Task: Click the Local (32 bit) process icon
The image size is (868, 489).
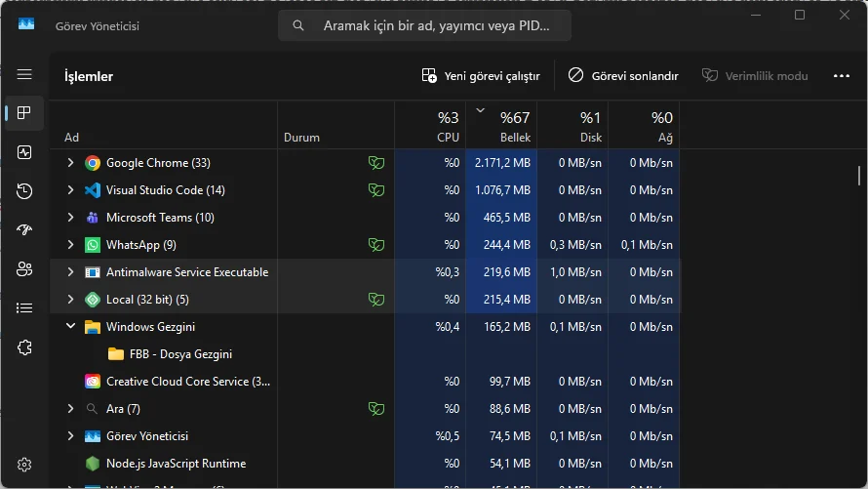Action: (x=93, y=300)
